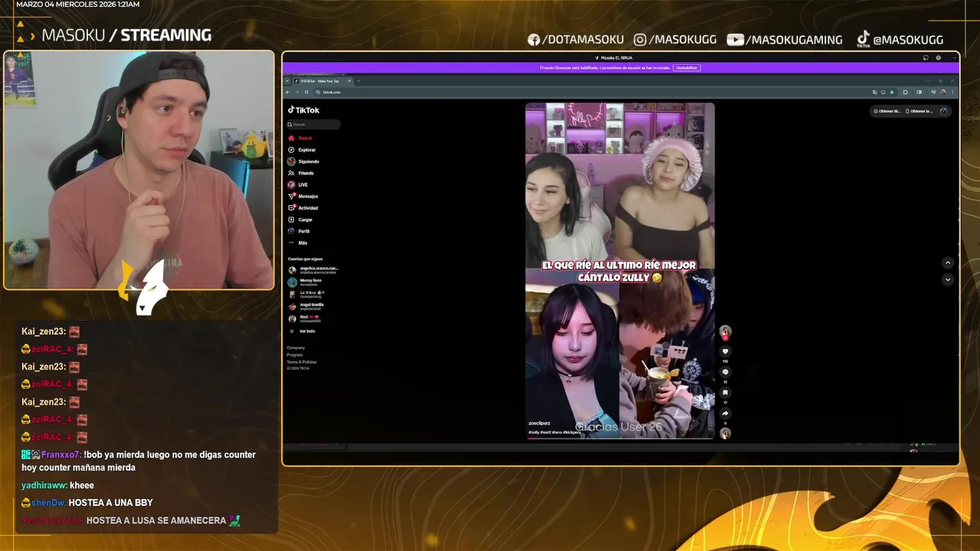980x551 pixels.
Task: Click the help icon in the Discord title bar
Action: [938, 57]
